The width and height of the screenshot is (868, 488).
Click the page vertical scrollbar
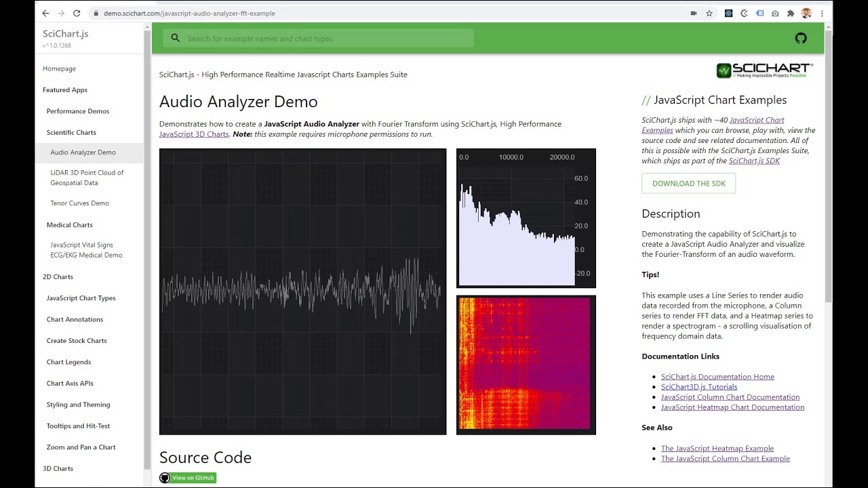828,166
